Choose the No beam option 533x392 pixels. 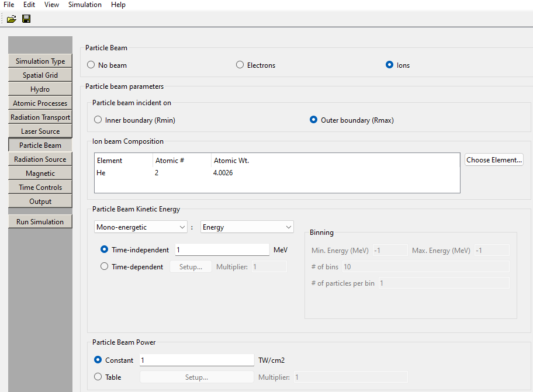pyautogui.click(x=91, y=65)
